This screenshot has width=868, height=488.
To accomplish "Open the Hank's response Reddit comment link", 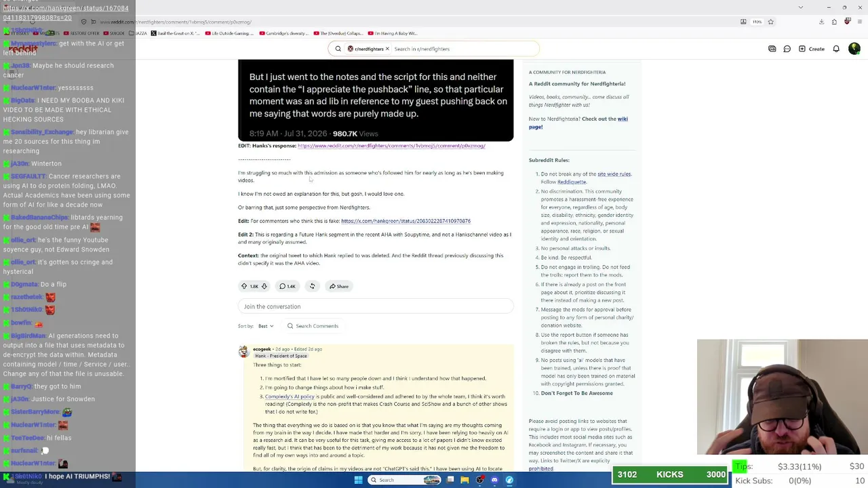I will [x=391, y=146].
